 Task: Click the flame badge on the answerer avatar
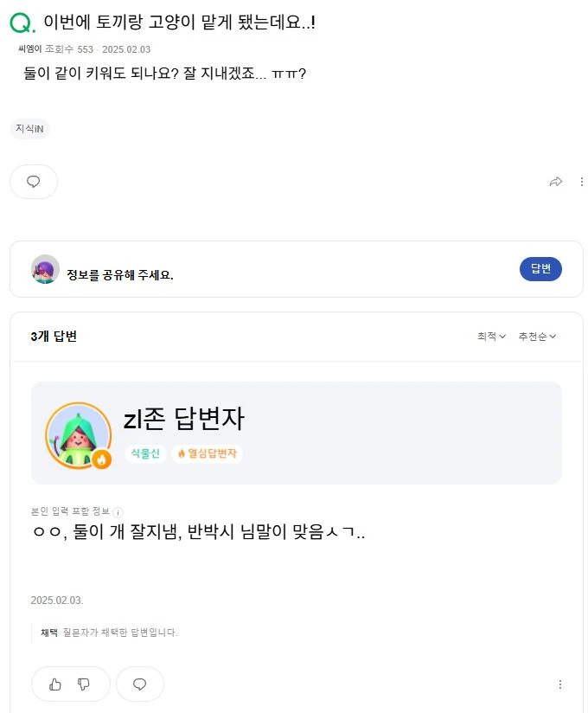click(x=102, y=459)
